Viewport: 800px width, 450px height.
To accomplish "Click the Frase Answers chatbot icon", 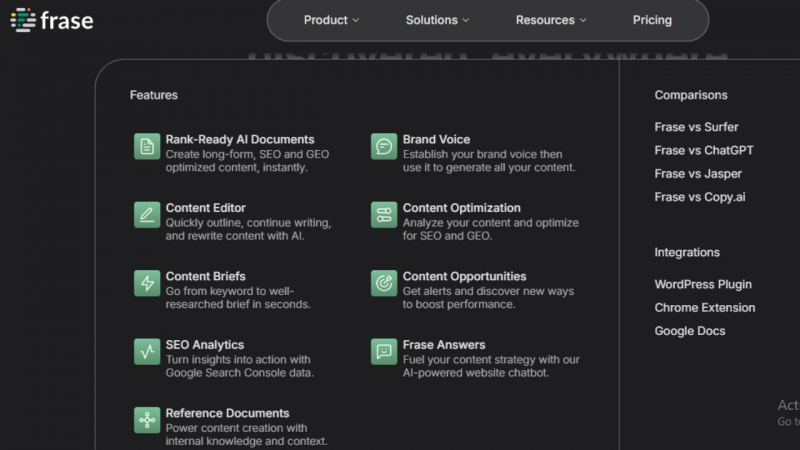I will [x=384, y=352].
